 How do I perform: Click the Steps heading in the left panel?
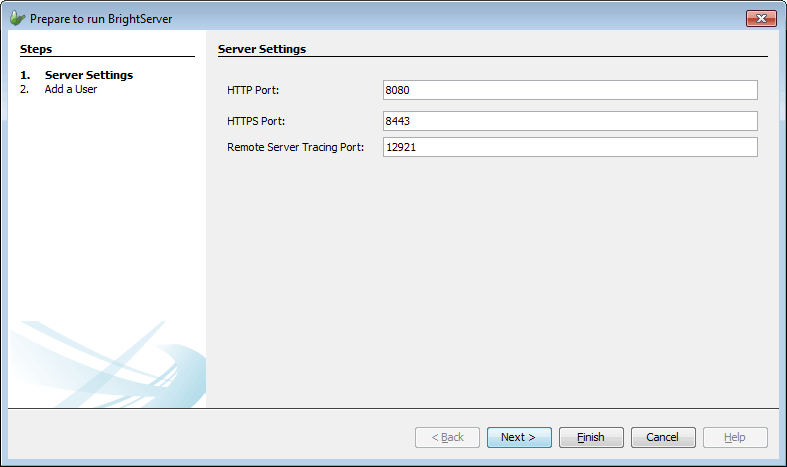pyautogui.click(x=36, y=48)
